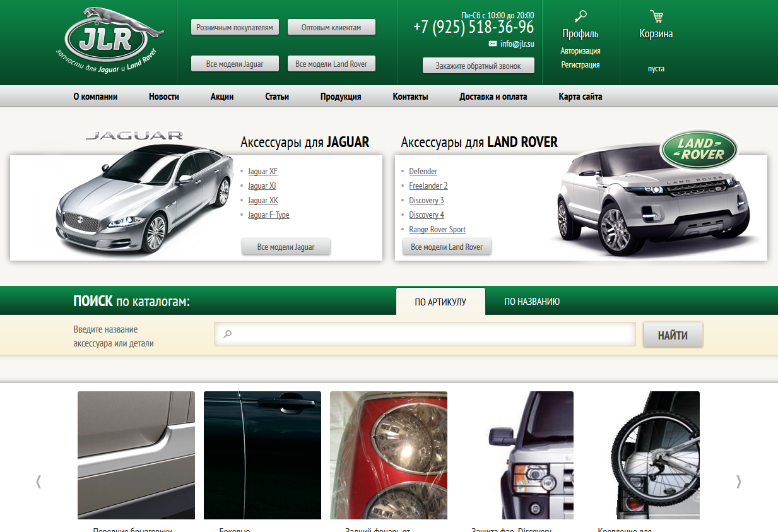This screenshot has width=778, height=532.
Task: Click the magnifier icon in the search field
Action: 228,334
